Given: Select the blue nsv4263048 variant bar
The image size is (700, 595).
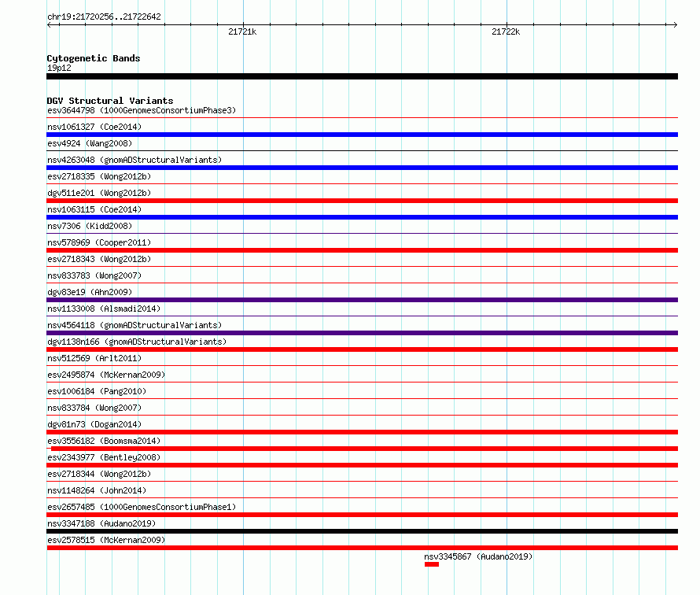Looking at the screenshot, I should click(362, 168).
